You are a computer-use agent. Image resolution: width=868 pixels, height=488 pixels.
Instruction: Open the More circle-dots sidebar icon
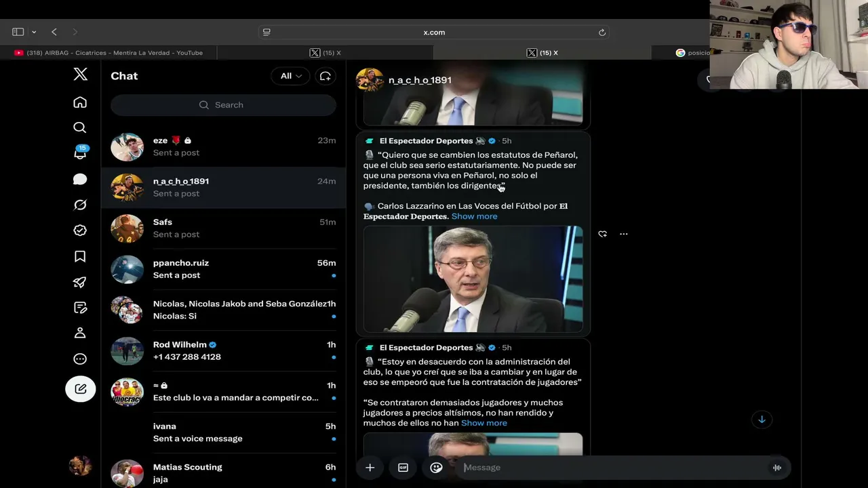coord(80,359)
